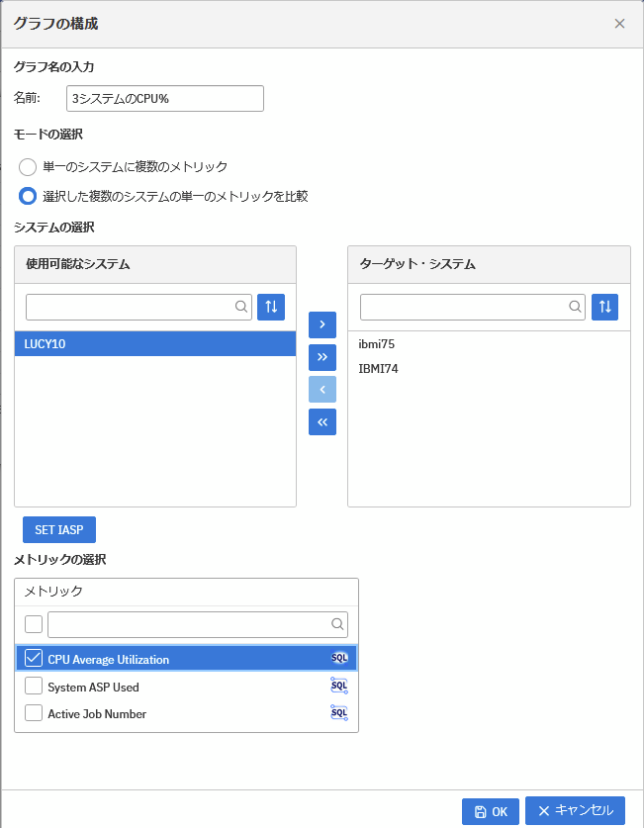Click OK to save the graph

pyautogui.click(x=491, y=811)
